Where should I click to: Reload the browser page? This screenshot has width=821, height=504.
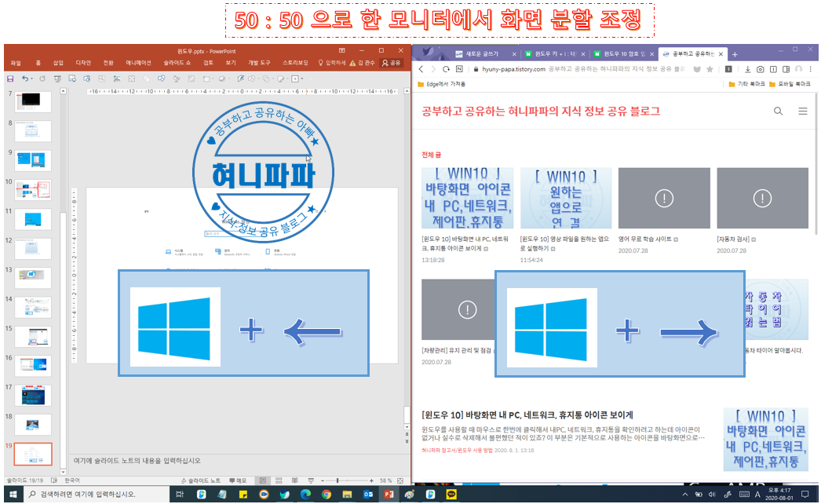click(446, 69)
